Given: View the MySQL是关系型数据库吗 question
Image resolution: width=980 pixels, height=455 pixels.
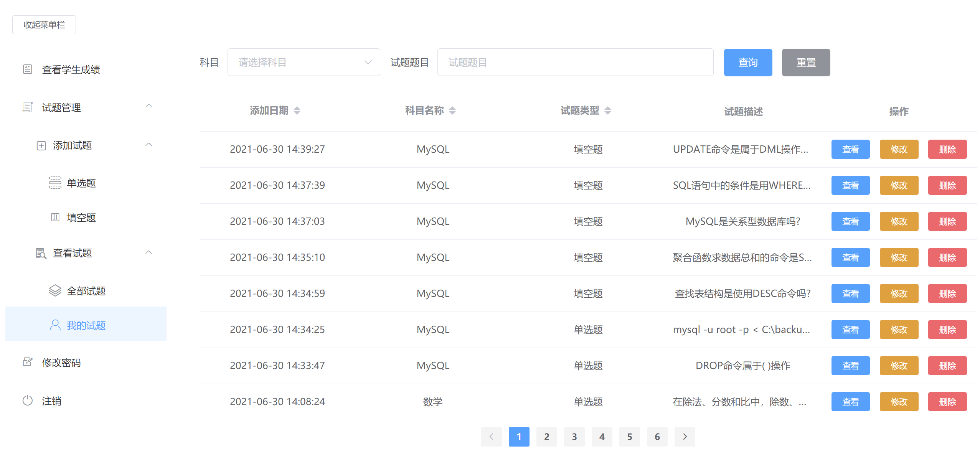Looking at the screenshot, I should (851, 221).
